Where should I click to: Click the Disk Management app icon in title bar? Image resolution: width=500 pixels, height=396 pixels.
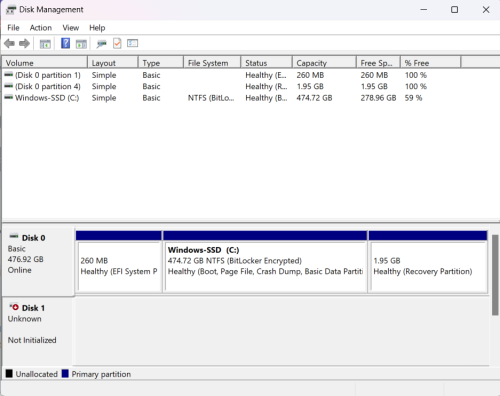click(10, 10)
